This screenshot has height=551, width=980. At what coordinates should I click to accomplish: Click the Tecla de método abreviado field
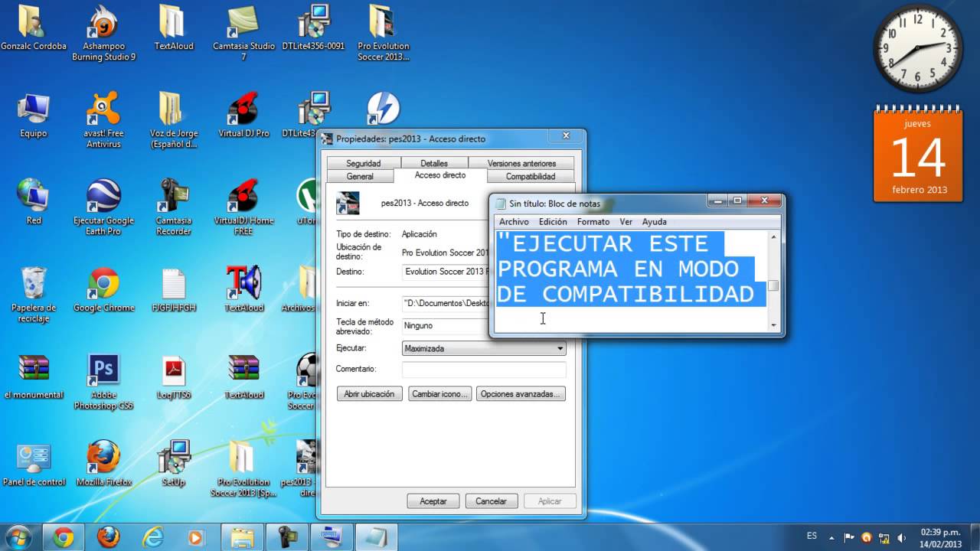[x=446, y=325]
